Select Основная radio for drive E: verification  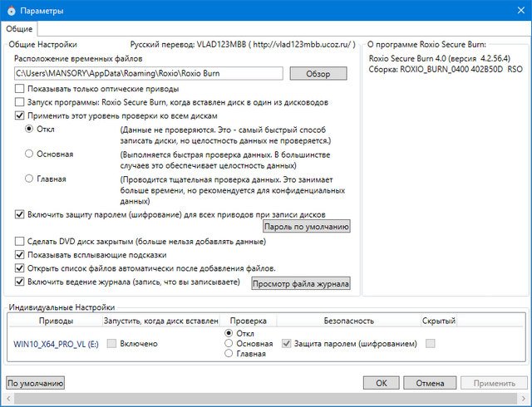(x=229, y=343)
